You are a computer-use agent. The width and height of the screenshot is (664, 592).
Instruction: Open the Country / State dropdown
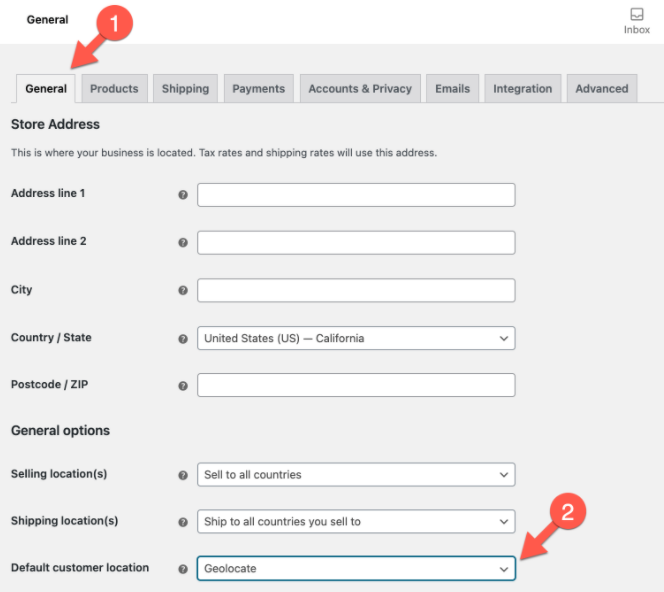[x=356, y=338]
